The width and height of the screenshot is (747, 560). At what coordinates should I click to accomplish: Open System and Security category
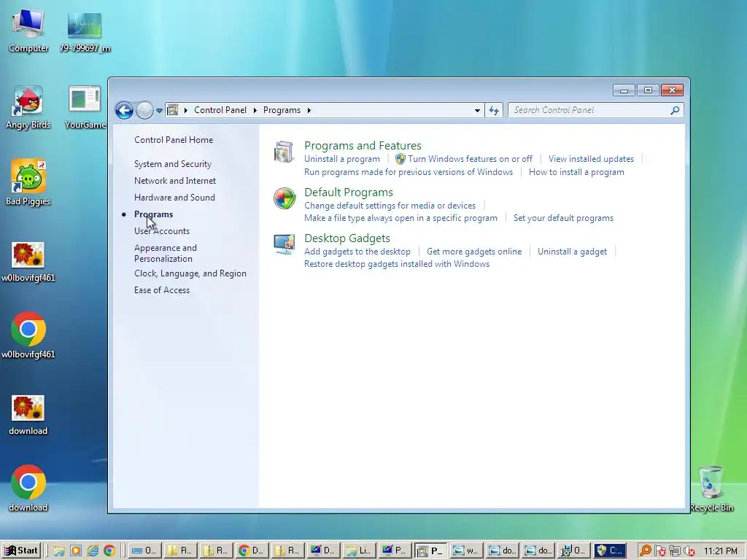(172, 164)
